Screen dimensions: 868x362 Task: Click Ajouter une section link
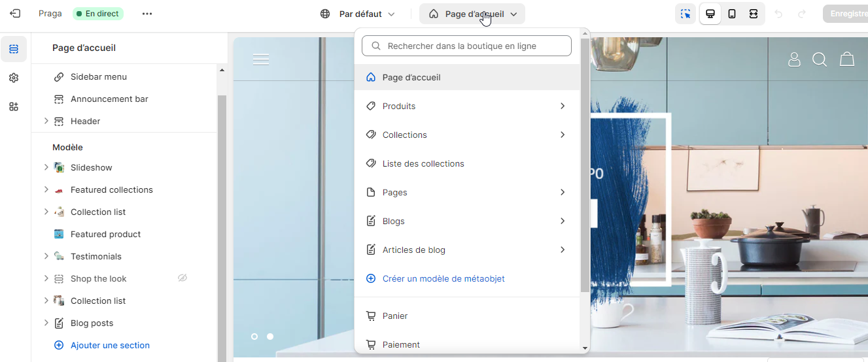pyautogui.click(x=110, y=345)
